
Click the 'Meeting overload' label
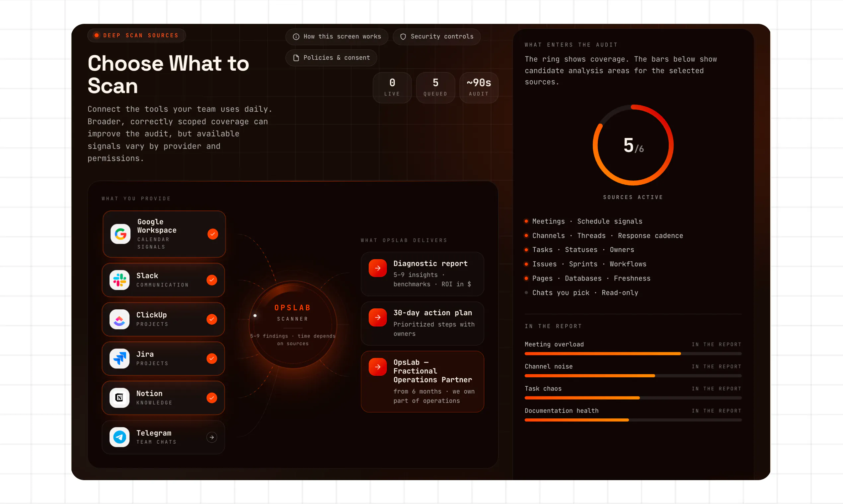(x=554, y=345)
